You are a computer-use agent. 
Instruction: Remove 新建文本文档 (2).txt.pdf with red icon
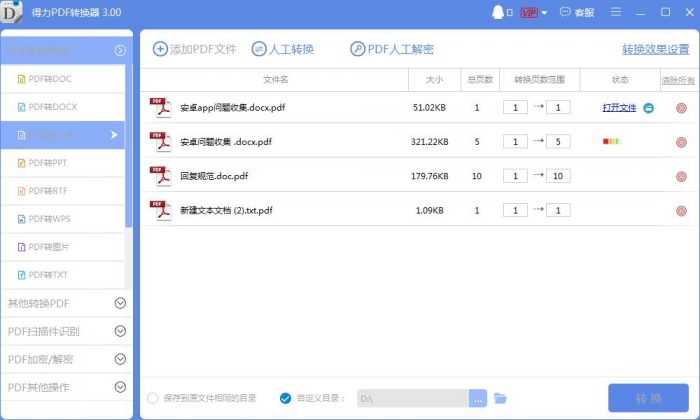(x=681, y=211)
